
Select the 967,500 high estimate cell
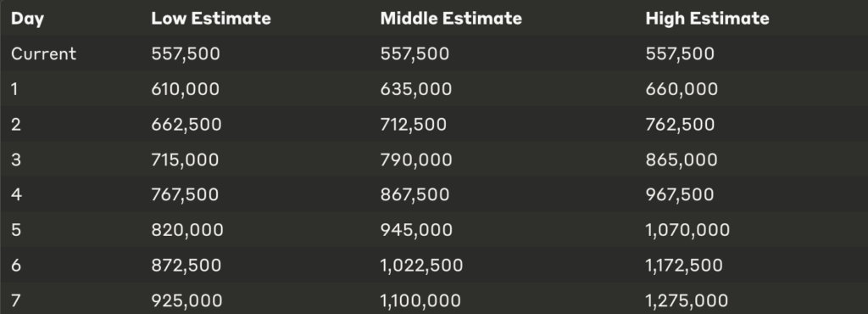pos(679,194)
